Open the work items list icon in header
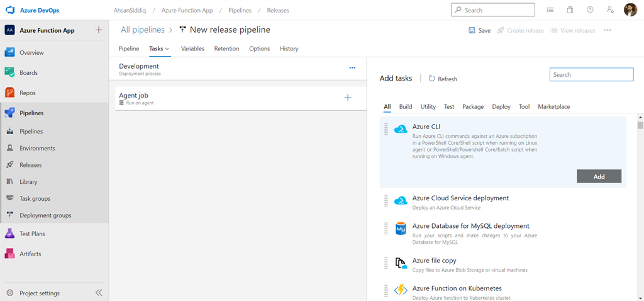Viewport: 644px width, 301px height. [550, 10]
